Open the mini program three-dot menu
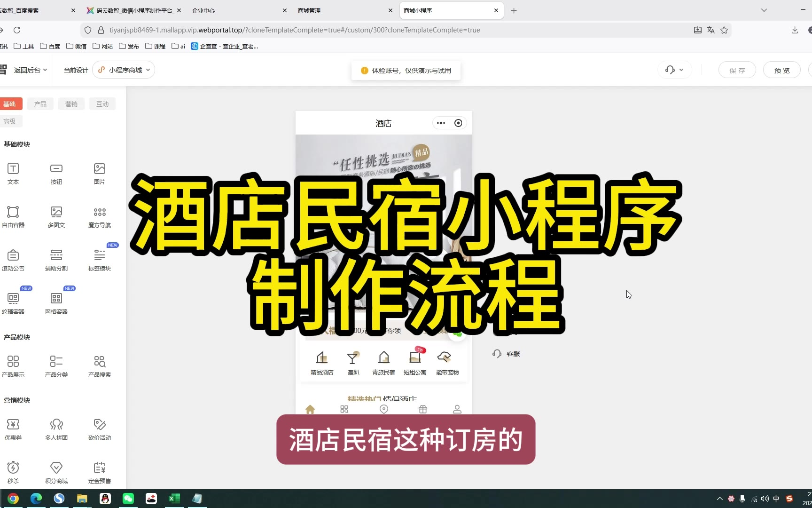The image size is (812, 508). coord(441,123)
